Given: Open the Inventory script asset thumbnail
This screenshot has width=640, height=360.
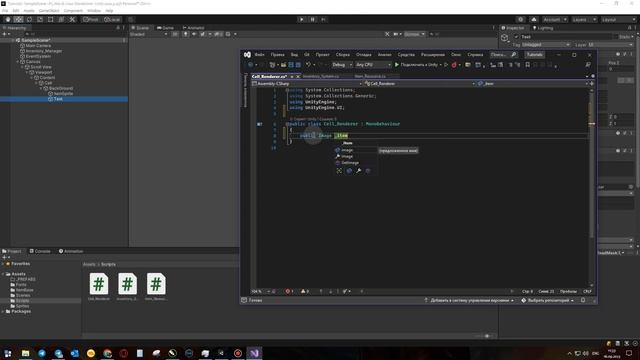Looking at the screenshot, I should [127, 286].
